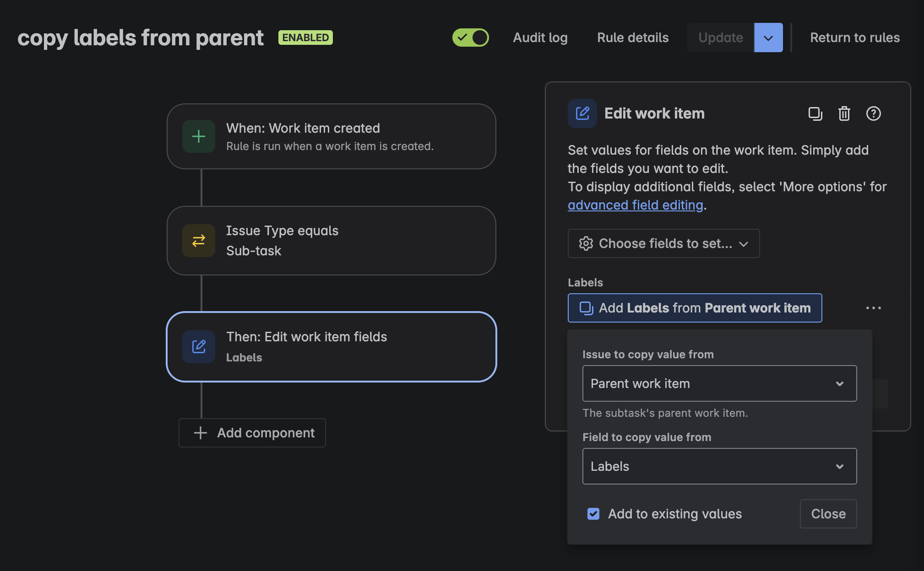Open the Audit log
924x571 pixels.
click(540, 38)
